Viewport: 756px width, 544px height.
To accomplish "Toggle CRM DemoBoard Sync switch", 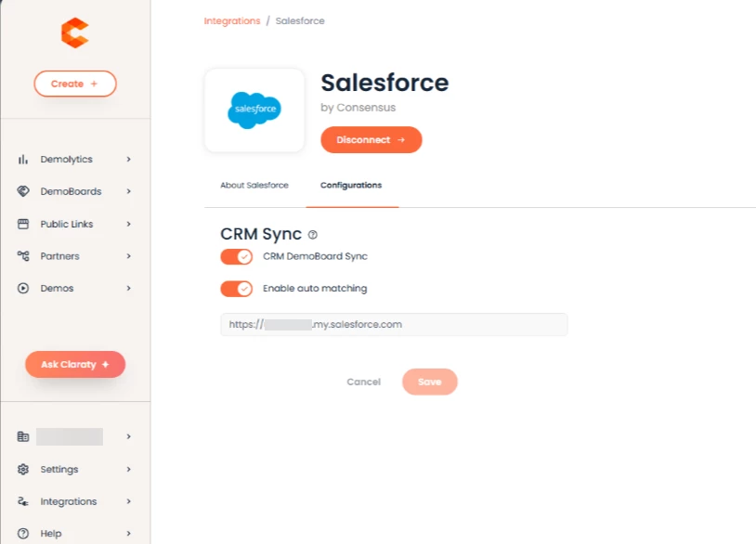I will tap(237, 256).
